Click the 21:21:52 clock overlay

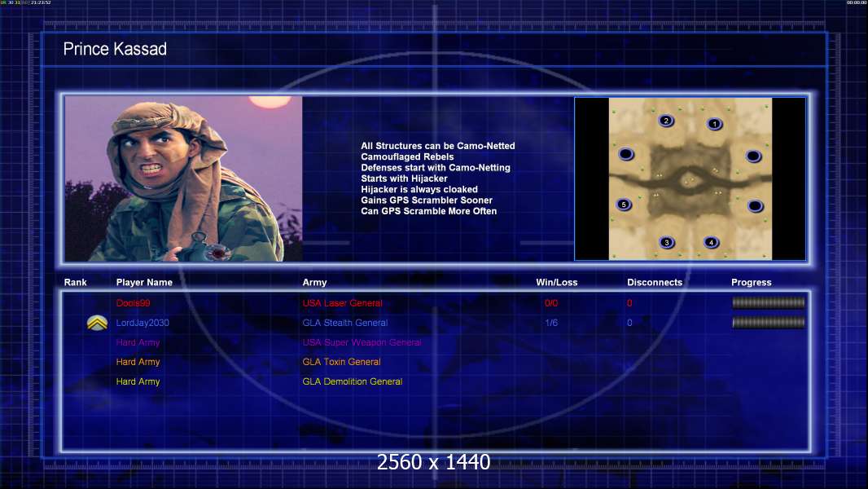click(41, 2)
